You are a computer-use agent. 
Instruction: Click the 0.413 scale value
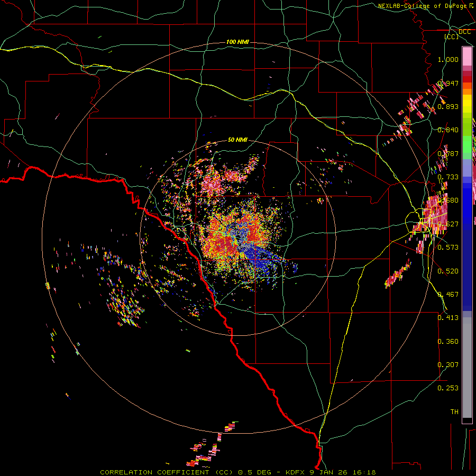(x=448, y=317)
